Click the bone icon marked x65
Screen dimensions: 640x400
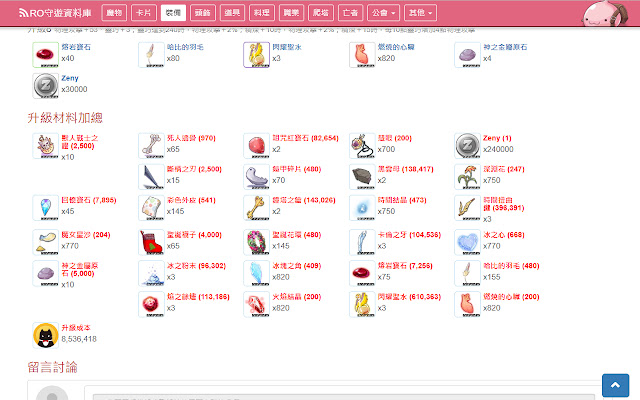coord(151,146)
